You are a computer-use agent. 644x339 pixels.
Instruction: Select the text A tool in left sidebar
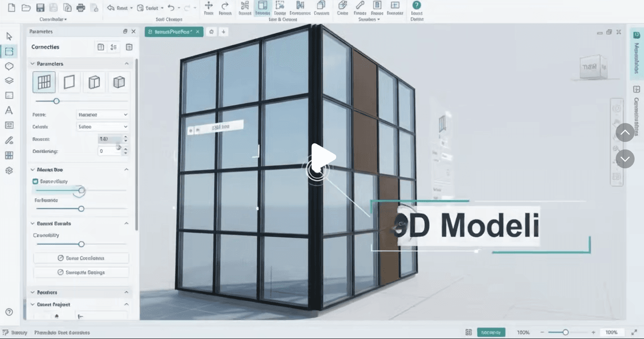pos(9,110)
